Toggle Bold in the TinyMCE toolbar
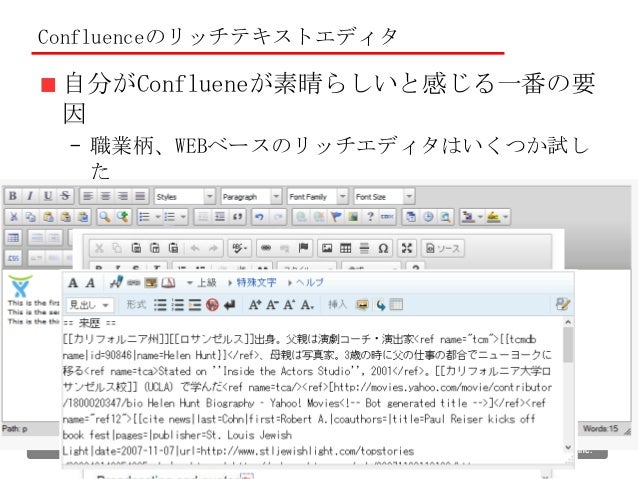 (x=13, y=196)
